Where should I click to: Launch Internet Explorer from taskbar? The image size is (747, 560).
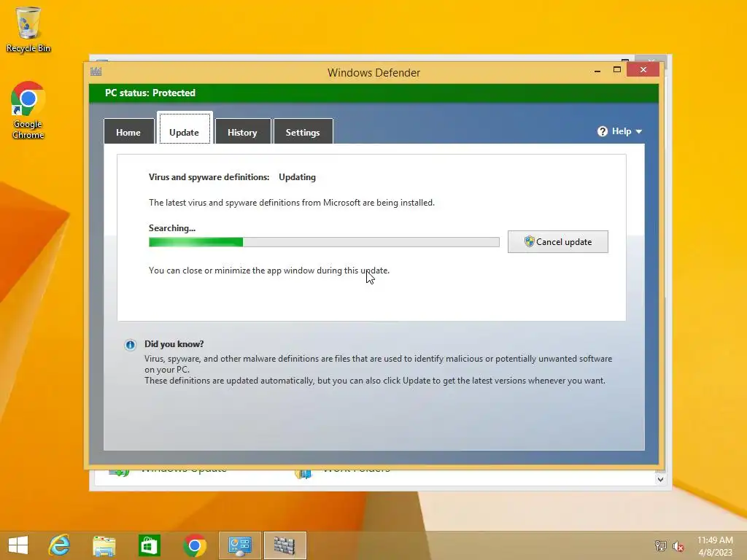pyautogui.click(x=60, y=545)
